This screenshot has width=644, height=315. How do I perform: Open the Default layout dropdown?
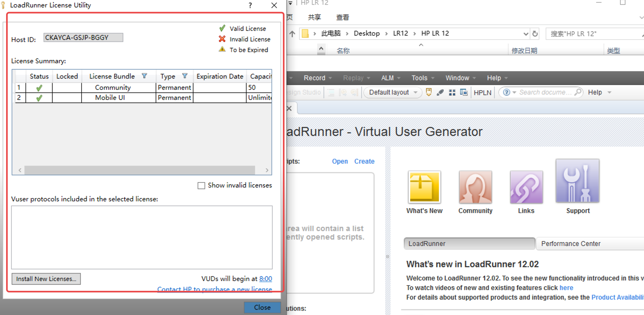click(x=393, y=92)
